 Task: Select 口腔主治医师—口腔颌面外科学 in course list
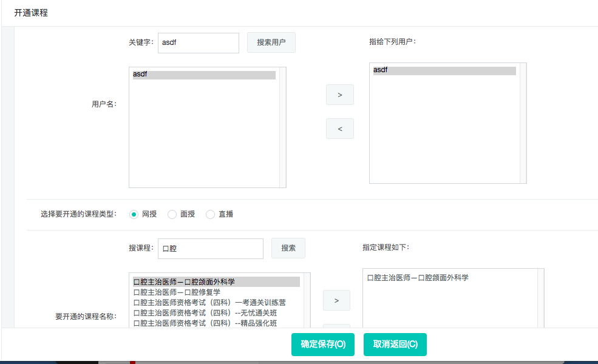click(216, 282)
